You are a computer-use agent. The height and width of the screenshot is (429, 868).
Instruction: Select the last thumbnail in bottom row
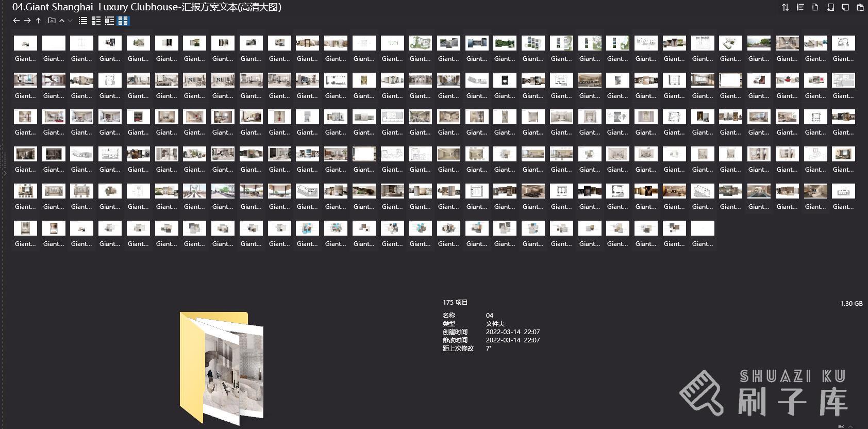click(x=702, y=228)
